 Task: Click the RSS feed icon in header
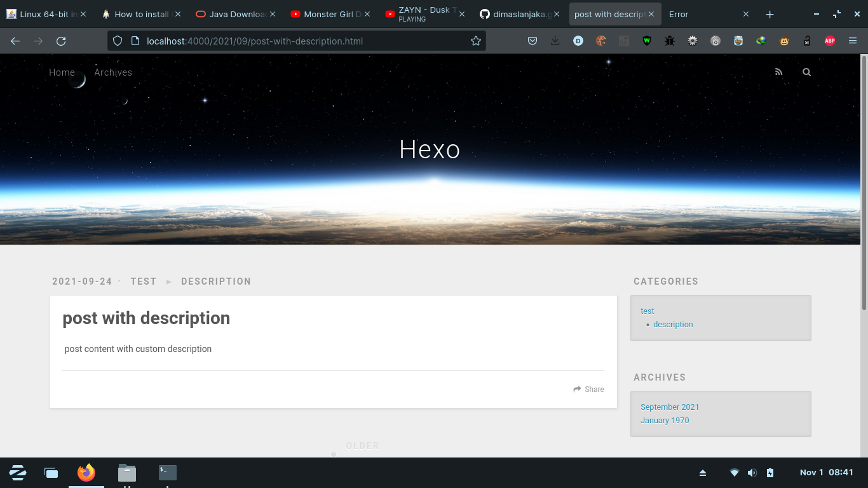pyautogui.click(x=778, y=72)
